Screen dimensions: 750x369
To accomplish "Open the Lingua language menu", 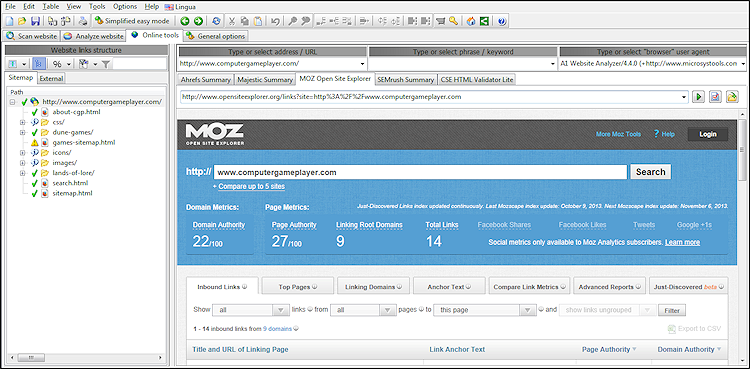I will pyautogui.click(x=180, y=7).
